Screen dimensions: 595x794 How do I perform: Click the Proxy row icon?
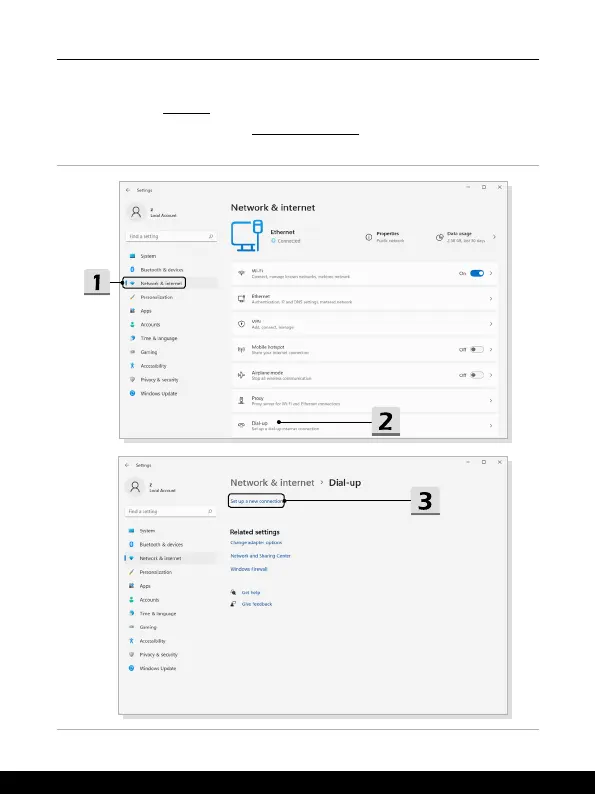pos(242,401)
